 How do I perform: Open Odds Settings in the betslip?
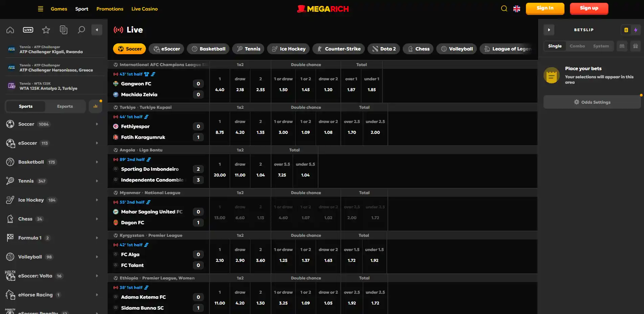point(592,102)
